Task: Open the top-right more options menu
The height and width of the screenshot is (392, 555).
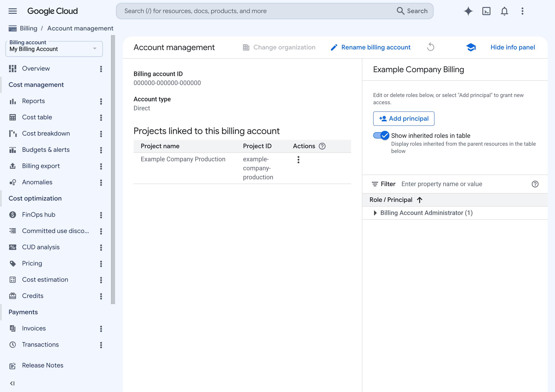Action: click(522, 11)
